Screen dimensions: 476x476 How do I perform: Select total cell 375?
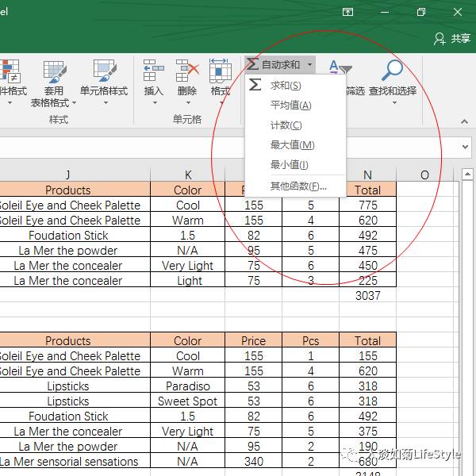point(367,431)
